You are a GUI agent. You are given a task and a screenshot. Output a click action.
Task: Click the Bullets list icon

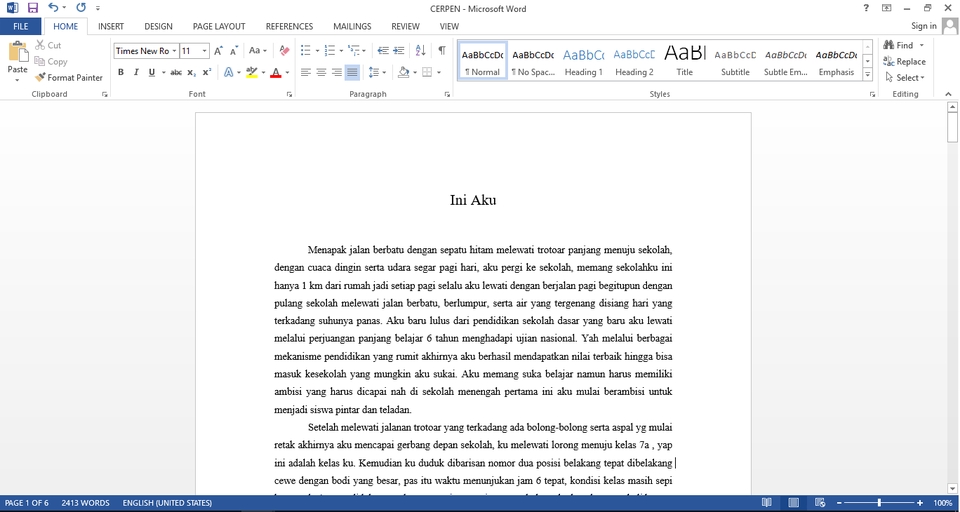[x=306, y=51]
